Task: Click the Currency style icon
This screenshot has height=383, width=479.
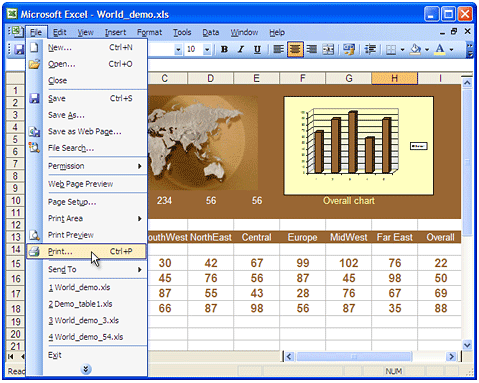Action: pos(349,50)
